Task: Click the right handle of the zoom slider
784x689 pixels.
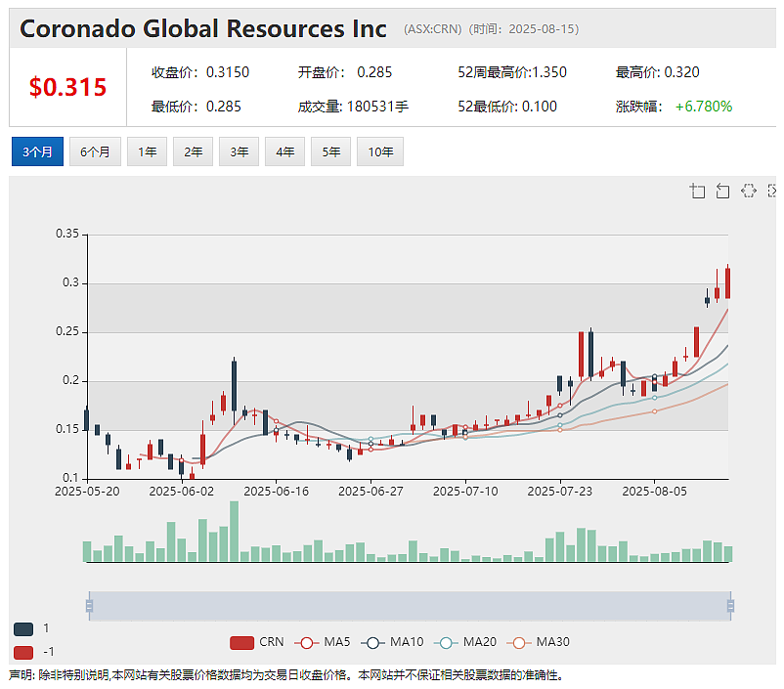Action: pos(730,606)
